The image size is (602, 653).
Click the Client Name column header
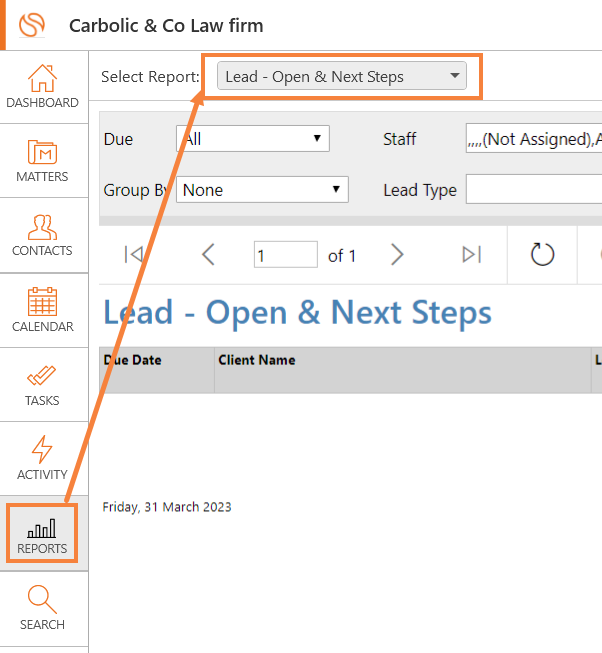403,370
